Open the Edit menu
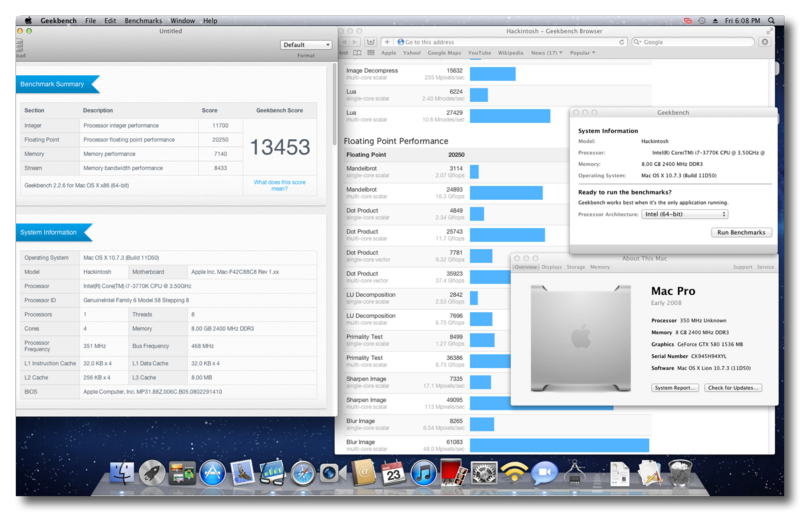Viewport: 800px width, 512px height. point(110,20)
